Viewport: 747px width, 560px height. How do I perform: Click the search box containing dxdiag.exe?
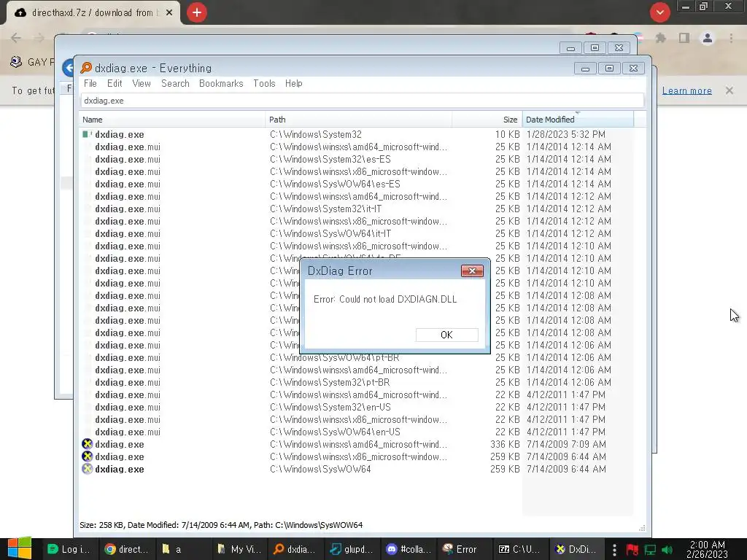click(362, 101)
